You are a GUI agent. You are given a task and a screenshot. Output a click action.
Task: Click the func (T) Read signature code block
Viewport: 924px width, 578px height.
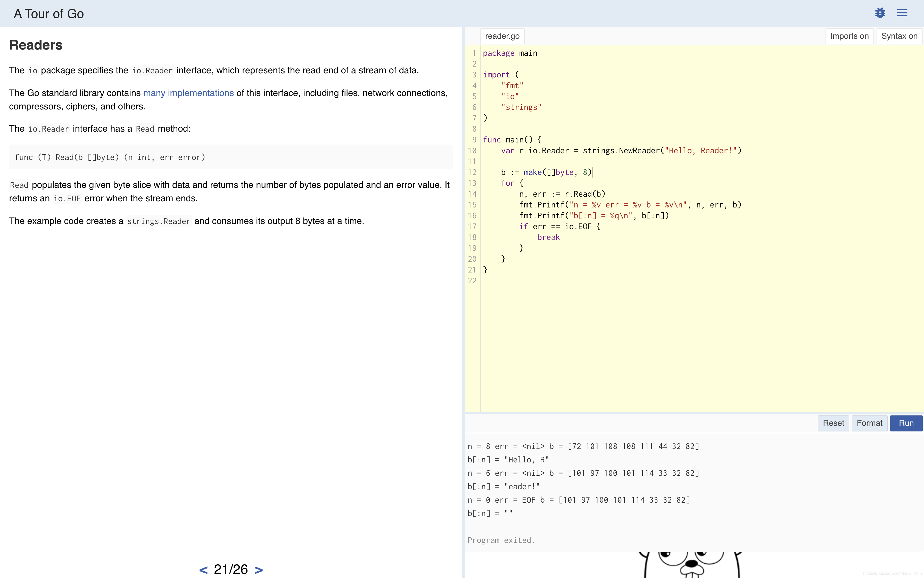[x=231, y=157]
